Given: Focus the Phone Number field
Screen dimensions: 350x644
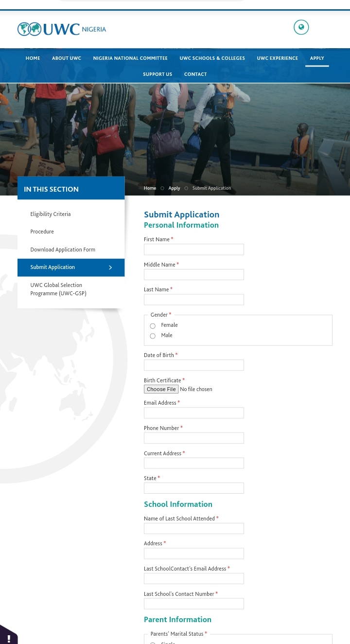Looking at the screenshot, I should pos(194,438).
